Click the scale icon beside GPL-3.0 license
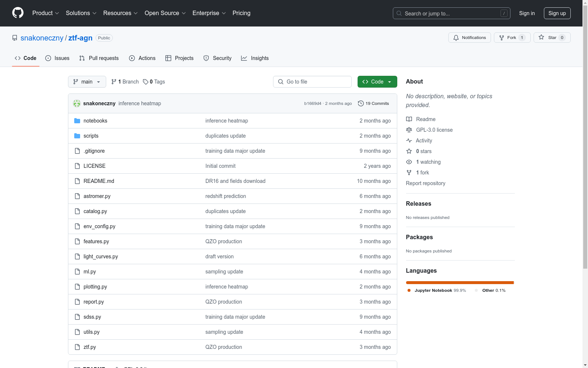This screenshot has height=368, width=588. pyautogui.click(x=409, y=130)
